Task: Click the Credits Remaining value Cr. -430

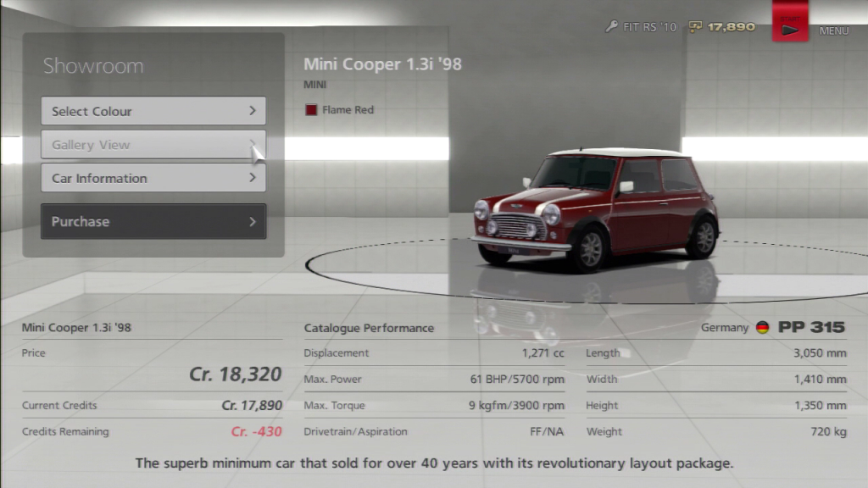Action: point(256,431)
